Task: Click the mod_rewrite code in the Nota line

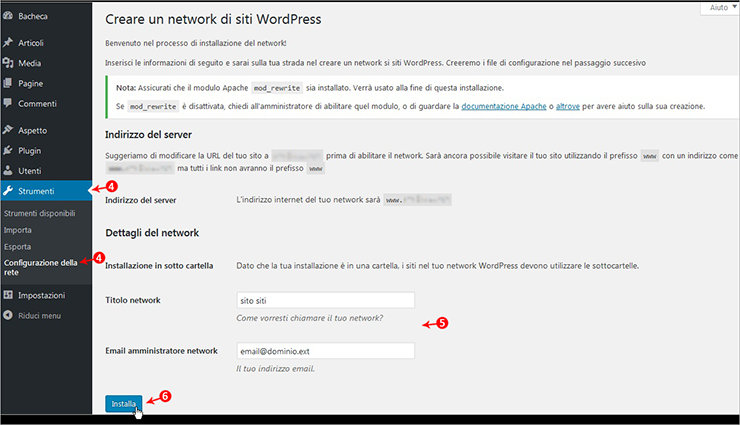Action: coord(277,88)
